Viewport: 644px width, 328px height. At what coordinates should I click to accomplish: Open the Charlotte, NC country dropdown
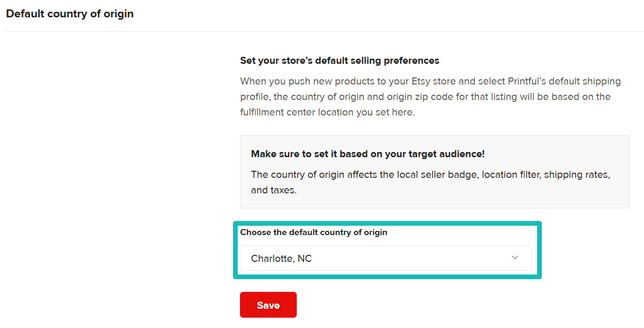[385, 258]
